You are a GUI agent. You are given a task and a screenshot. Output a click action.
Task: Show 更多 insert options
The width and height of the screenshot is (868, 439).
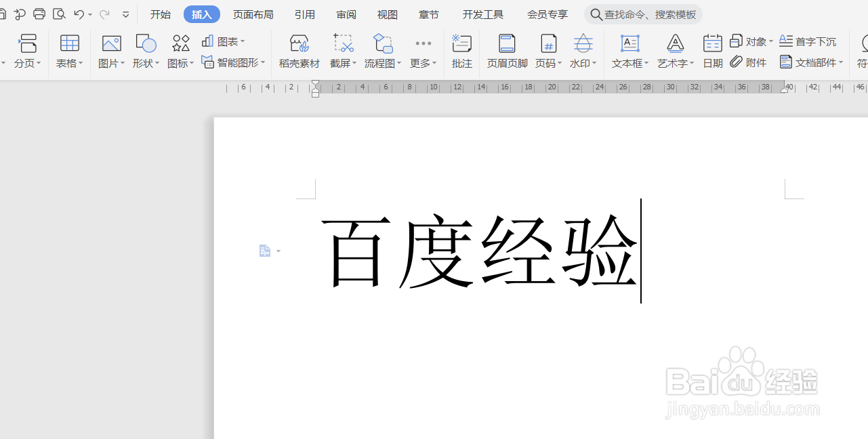click(423, 51)
